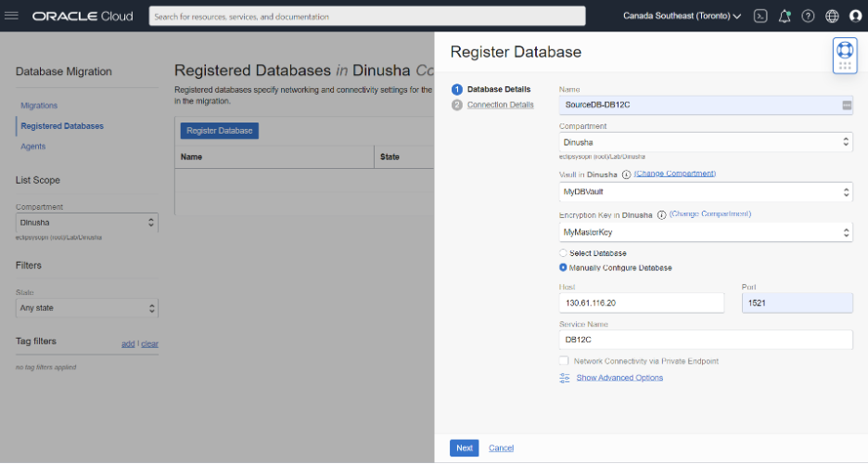Select the Select Database radio option

[x=563, y=253]
